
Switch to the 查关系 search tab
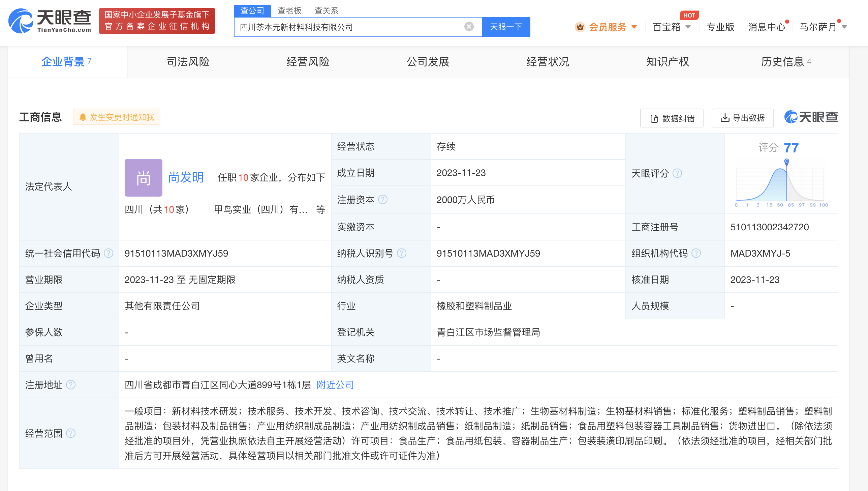click(x=326, y=11)
